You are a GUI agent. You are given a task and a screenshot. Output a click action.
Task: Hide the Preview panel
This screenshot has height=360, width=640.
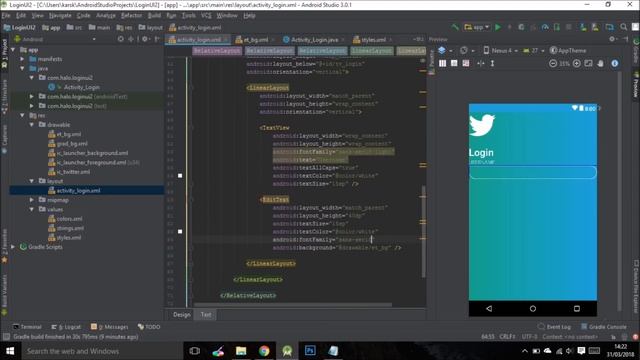pyautogui.click(x=625, y=39)
